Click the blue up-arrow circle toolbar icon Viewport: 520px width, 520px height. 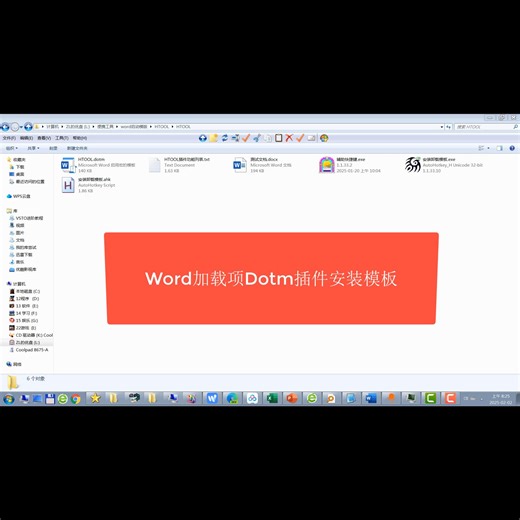pos(202,138)
